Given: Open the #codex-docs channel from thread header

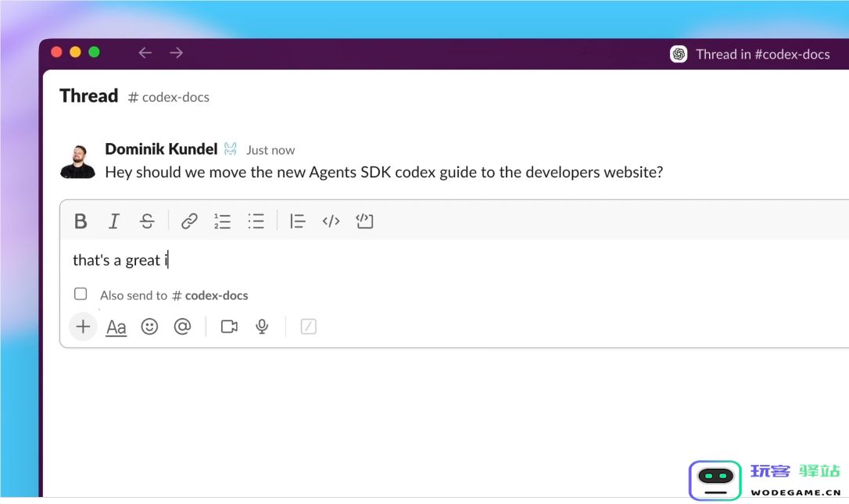Looking at the screenshot, I should tap(169, 97).
